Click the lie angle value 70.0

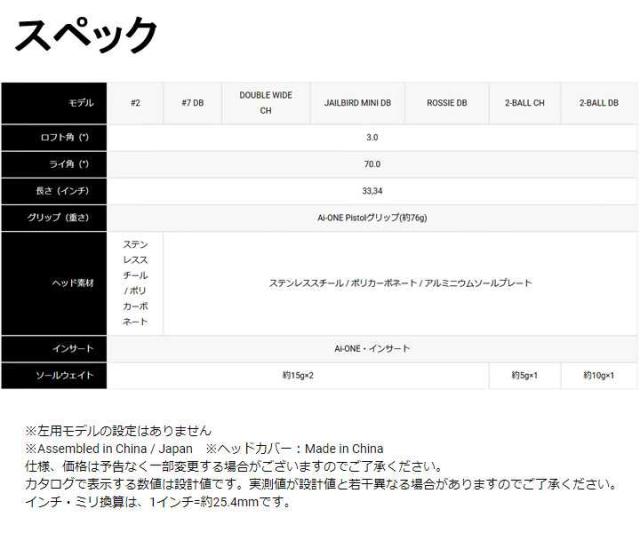(x=372, y=164)
